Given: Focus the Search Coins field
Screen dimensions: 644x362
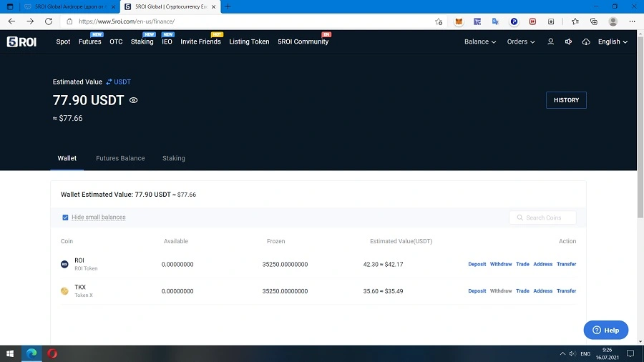Looking at the screenshot, I should click(x=542, y=217).
